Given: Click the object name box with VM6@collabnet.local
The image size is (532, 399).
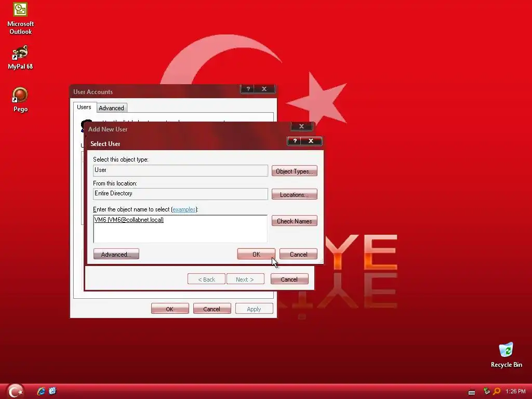Looking at the screenshot, I should coord(180,229).
